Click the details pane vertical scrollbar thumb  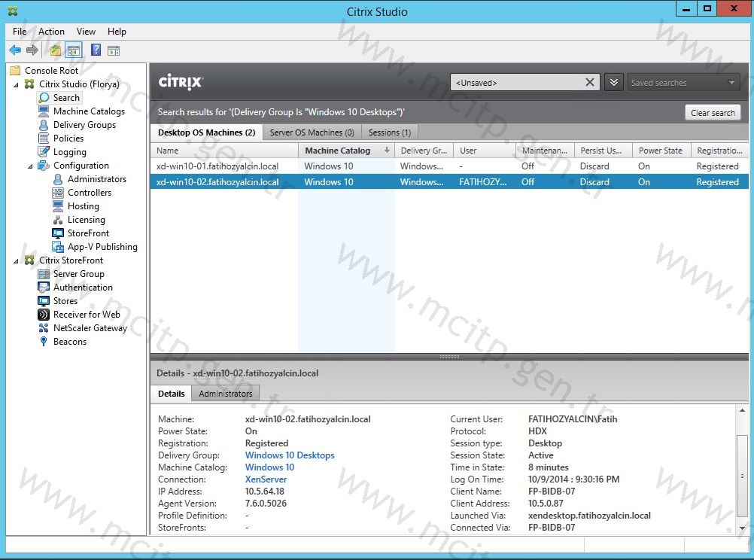click(742, 476)
